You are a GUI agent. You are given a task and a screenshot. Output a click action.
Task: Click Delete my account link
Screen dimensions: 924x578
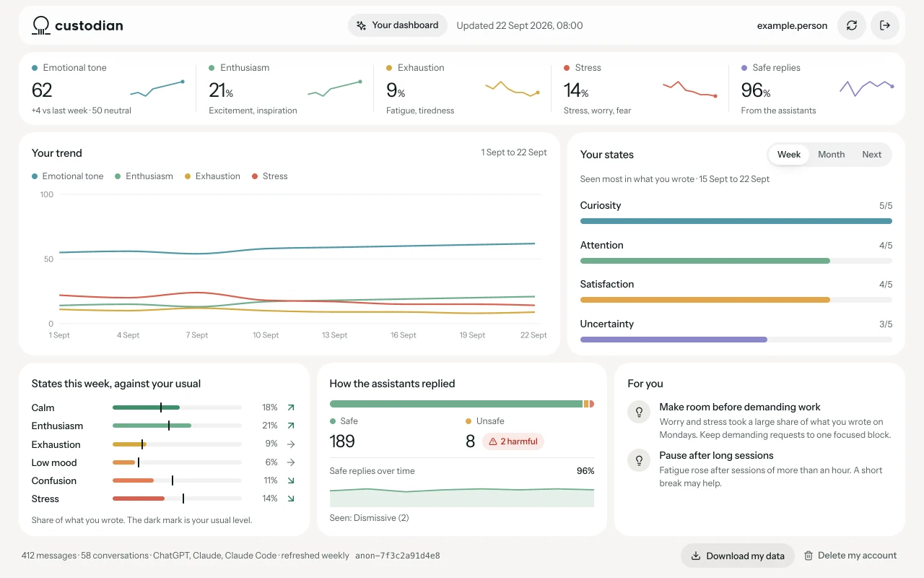click(850, 556)
